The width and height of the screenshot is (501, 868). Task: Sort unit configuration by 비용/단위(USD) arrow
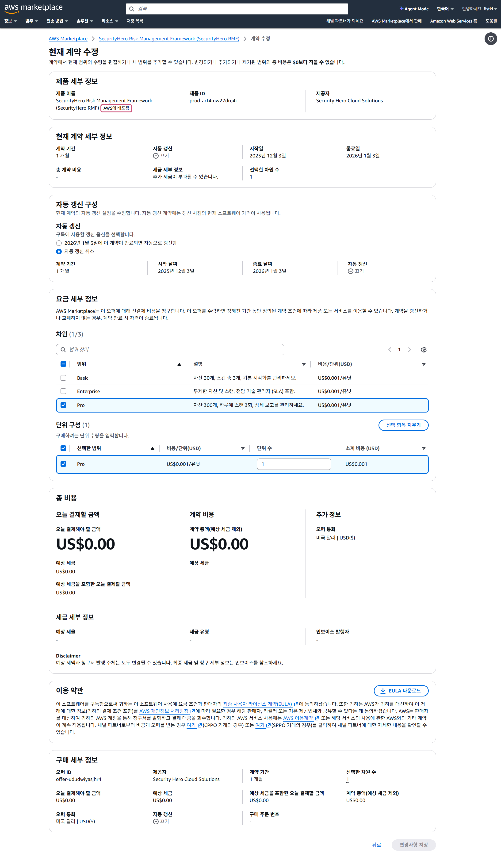point(243,448)
